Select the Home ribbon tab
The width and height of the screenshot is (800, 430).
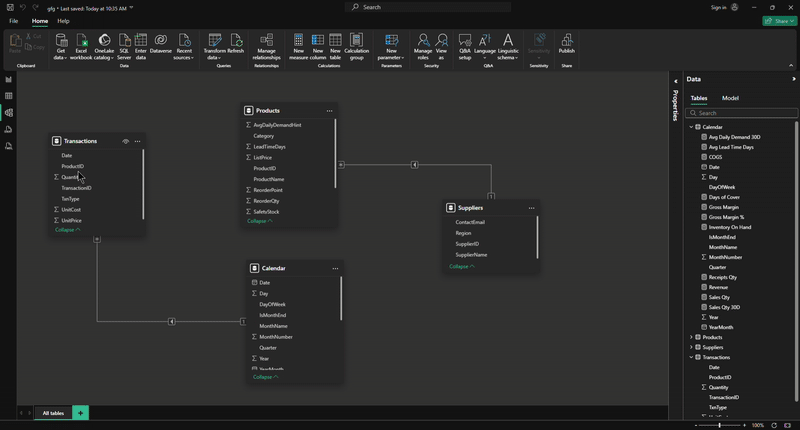(40, 21)
